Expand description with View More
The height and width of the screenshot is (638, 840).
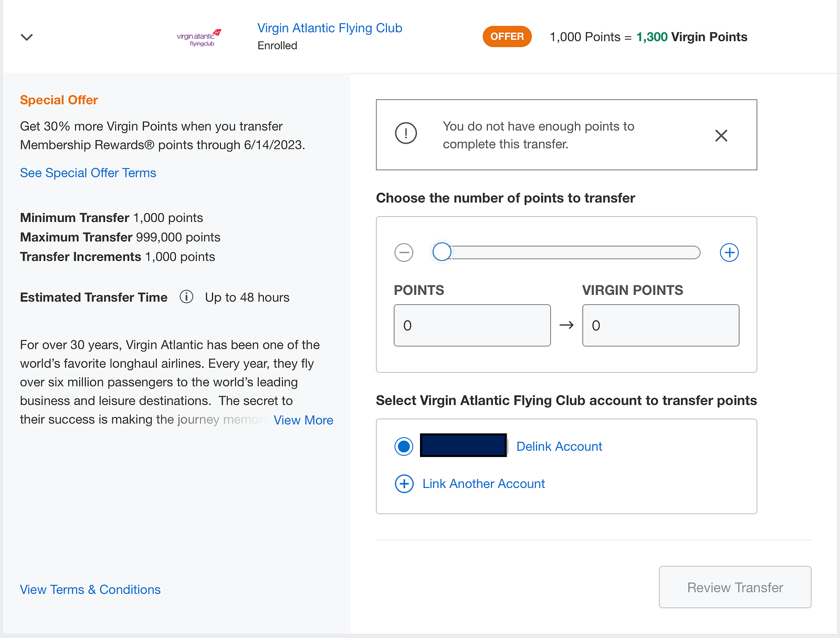tap(303, 420)
